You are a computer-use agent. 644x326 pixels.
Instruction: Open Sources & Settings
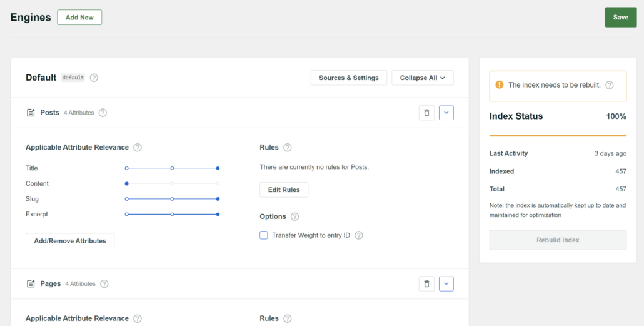(x=349, y=78)
